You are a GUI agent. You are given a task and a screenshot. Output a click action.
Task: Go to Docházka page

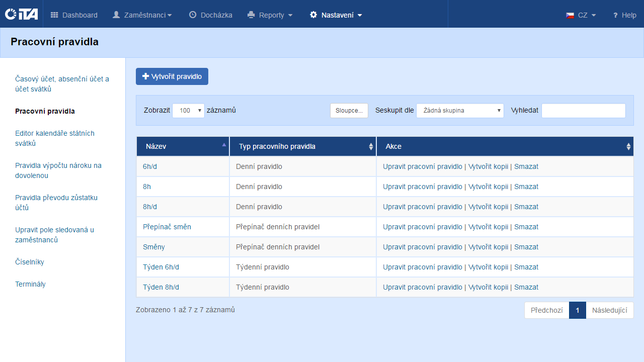coord(210,15)
